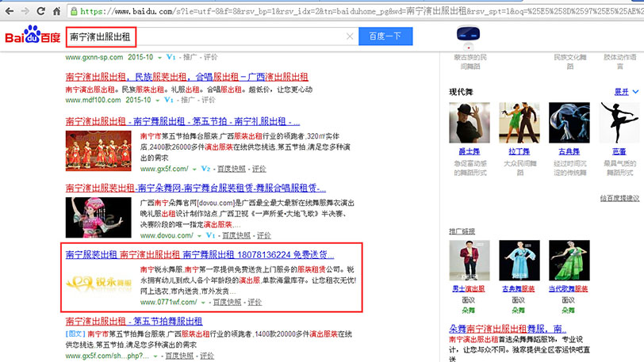The height and width of the screenshot is (362, 644).
Task: Click V1 badge next to www.mdf100.com
Action: click(169, 100)
